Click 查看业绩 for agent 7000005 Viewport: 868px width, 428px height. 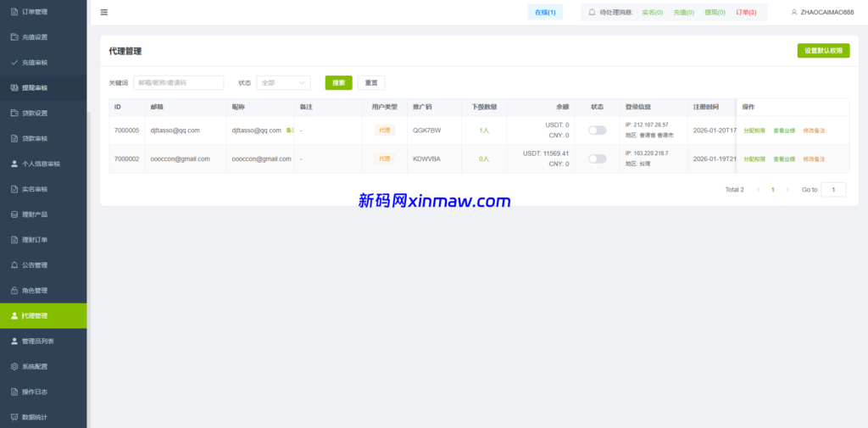coord(784,131)
